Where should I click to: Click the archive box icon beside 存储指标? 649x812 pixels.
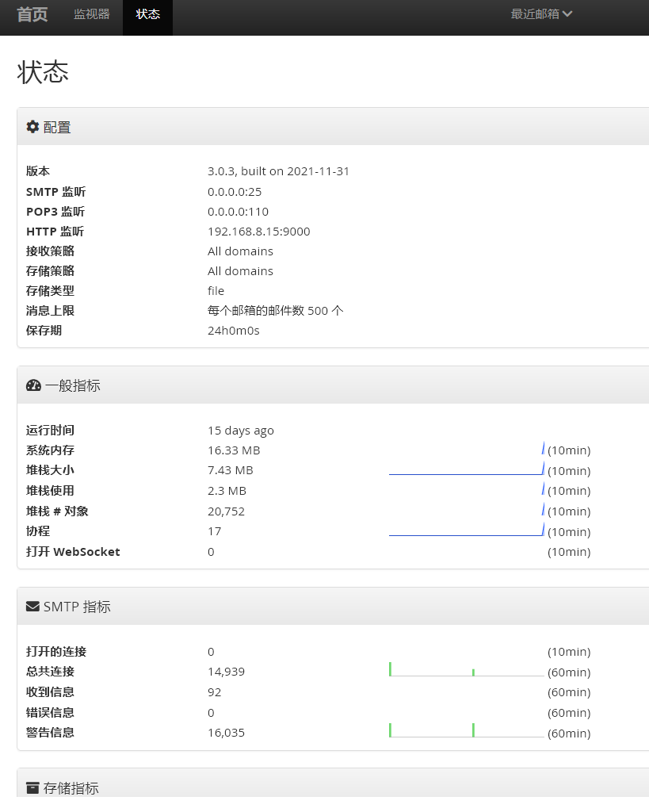(x=32, y=787)
